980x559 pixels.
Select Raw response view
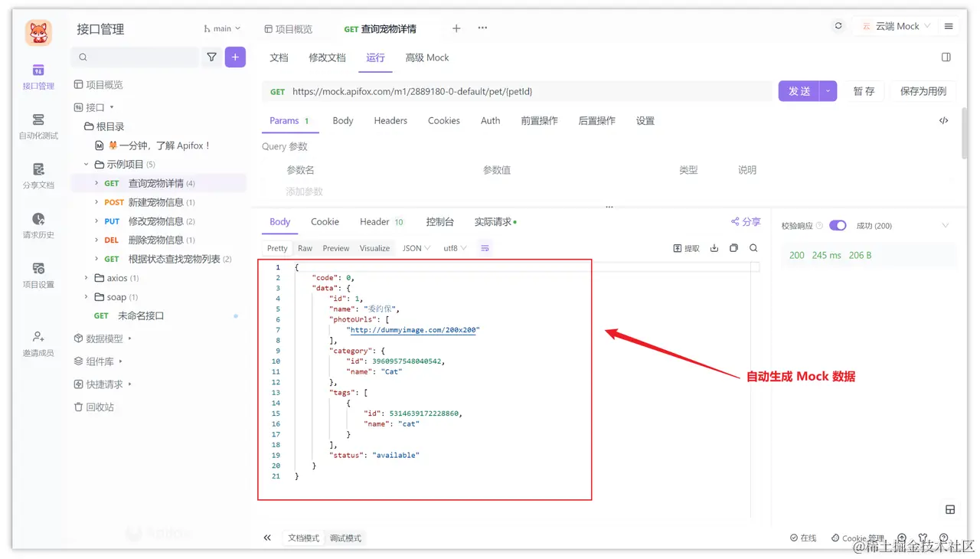(x=305, y=248)
